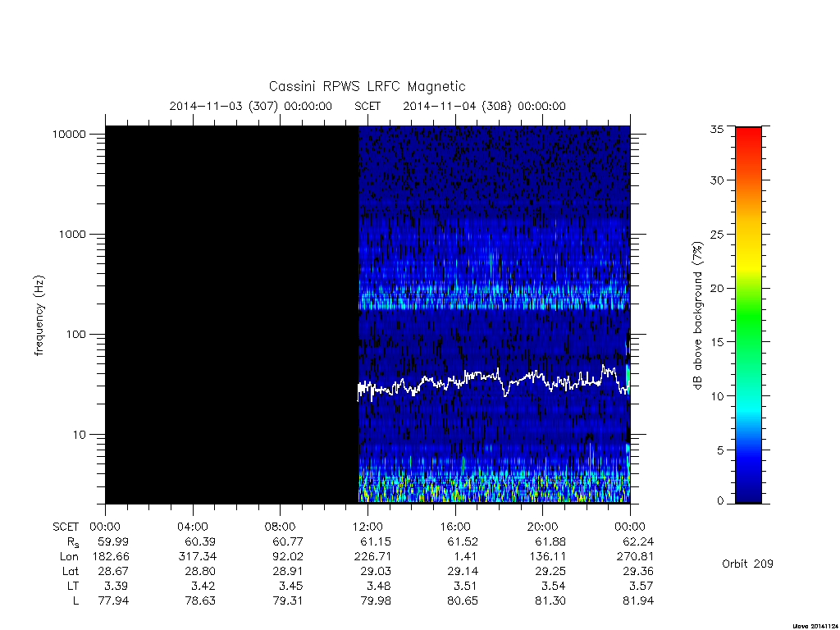Click the Lat value 29.36
Image resolution: width=840 pixels, height=630 pixels.
[x=637, y=572]
